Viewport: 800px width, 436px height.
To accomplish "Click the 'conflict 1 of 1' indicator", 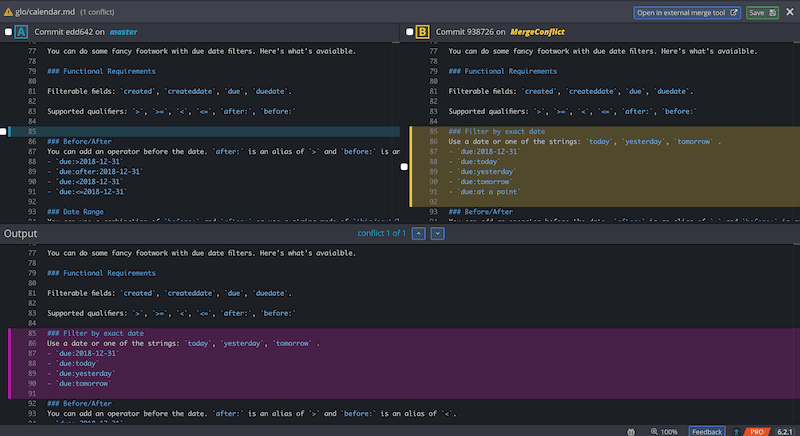I will 382,233.
